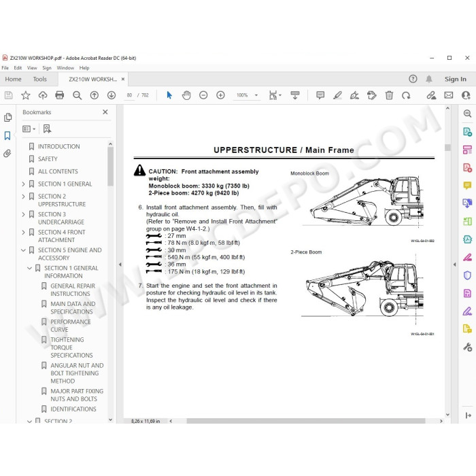Close the Bookmarks panel
Viewport: 476px width, 476px height.
click(105, 112)
